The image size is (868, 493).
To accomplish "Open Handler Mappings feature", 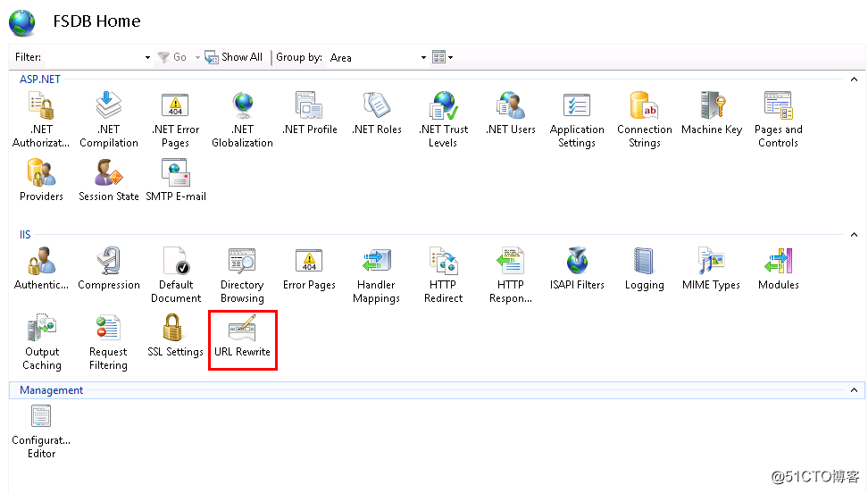I will pos(377,275).
